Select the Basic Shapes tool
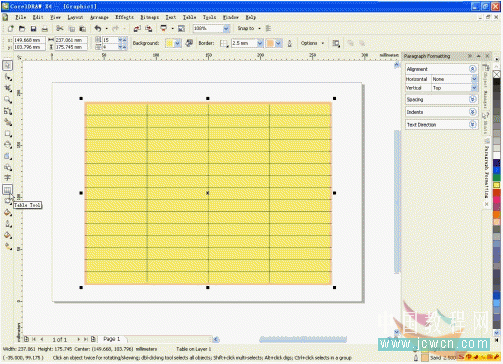This screenshot has height=364, width=503. tap(8, 167)
